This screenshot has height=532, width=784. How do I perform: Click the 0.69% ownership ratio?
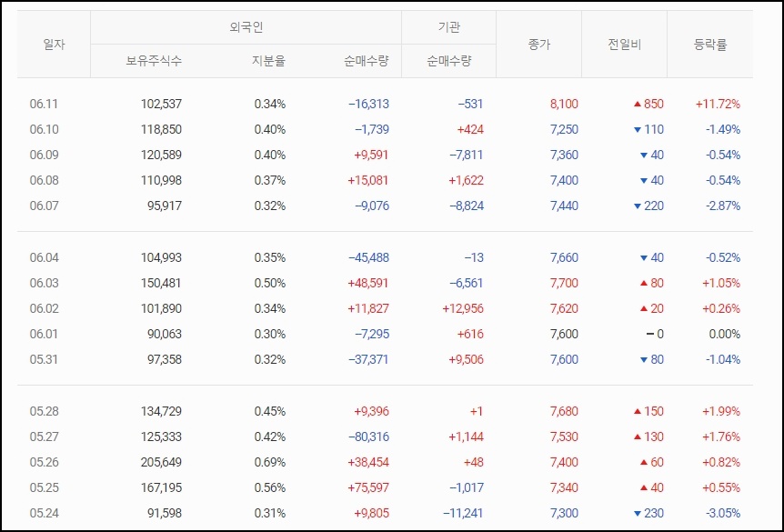coord(270,463)
